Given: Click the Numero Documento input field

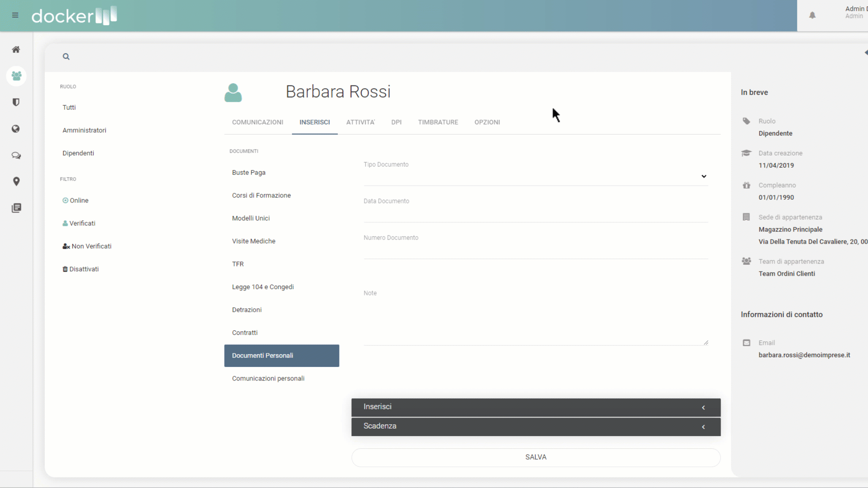Looking at the screenshot, I should [535, 251].
